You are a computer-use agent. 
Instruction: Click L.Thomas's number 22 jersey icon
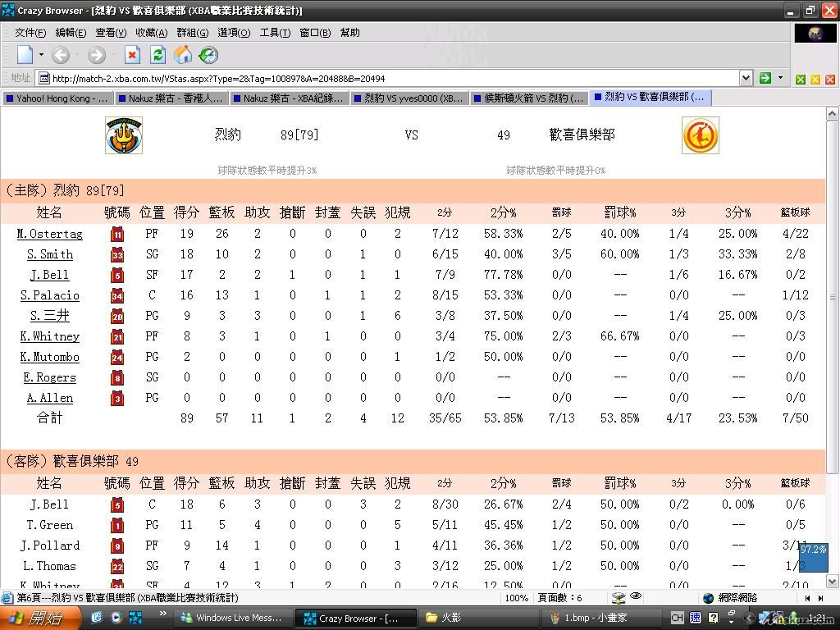(x=117, y=566)
